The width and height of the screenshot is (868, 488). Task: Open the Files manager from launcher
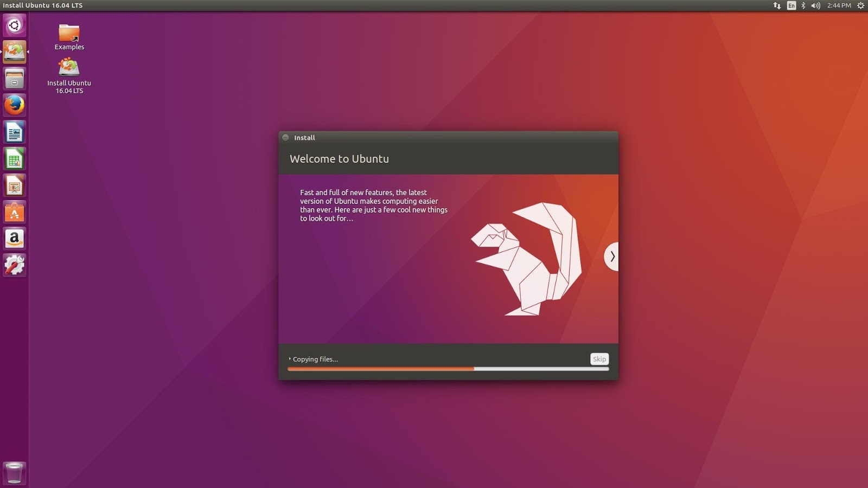tap(15, 79)
